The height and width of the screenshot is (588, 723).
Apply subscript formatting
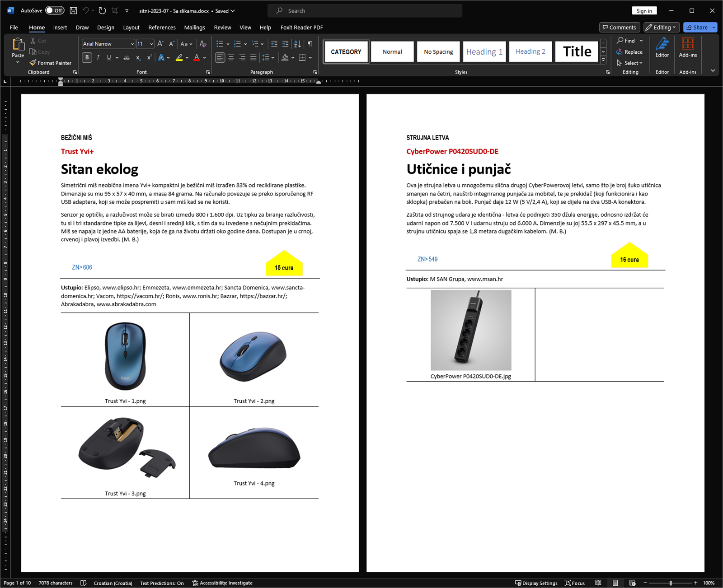[138, 57]
